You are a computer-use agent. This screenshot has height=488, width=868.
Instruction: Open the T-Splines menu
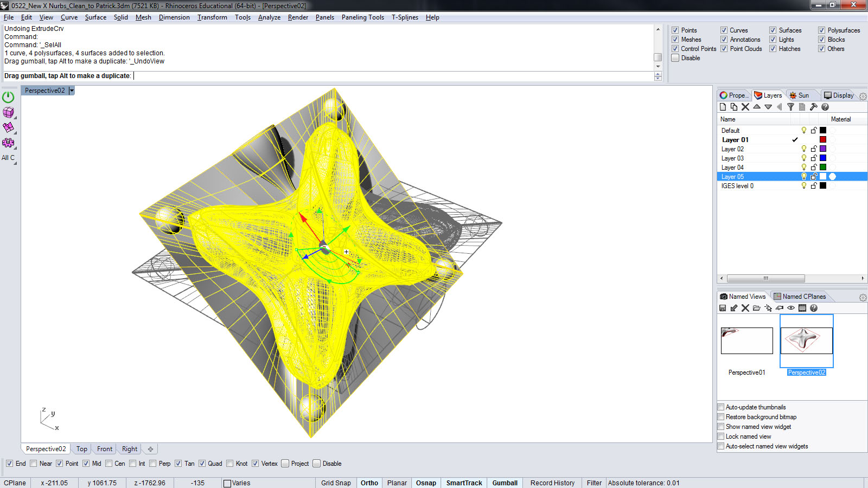click(405, 17)
